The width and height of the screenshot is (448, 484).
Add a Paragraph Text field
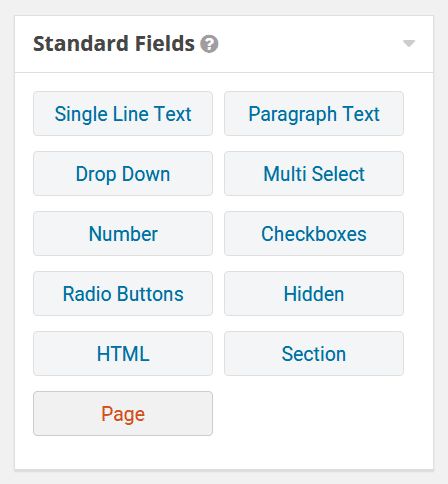point(314,114)
